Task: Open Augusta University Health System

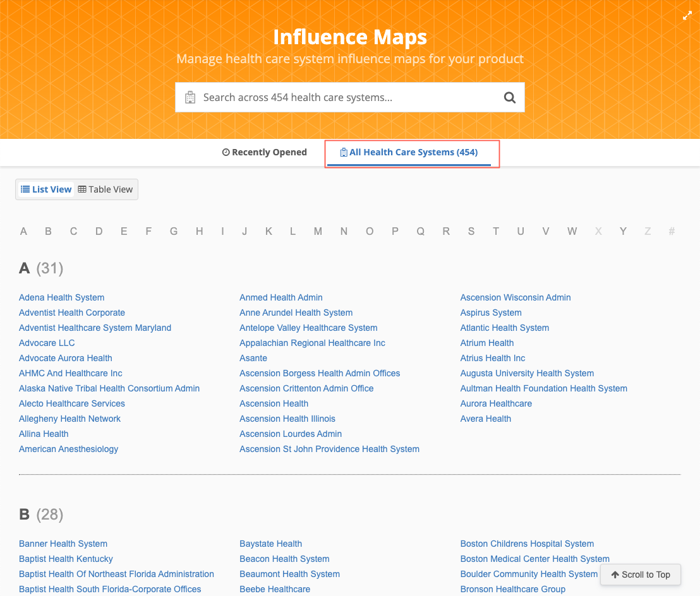Action: click(x=528, y=373)
